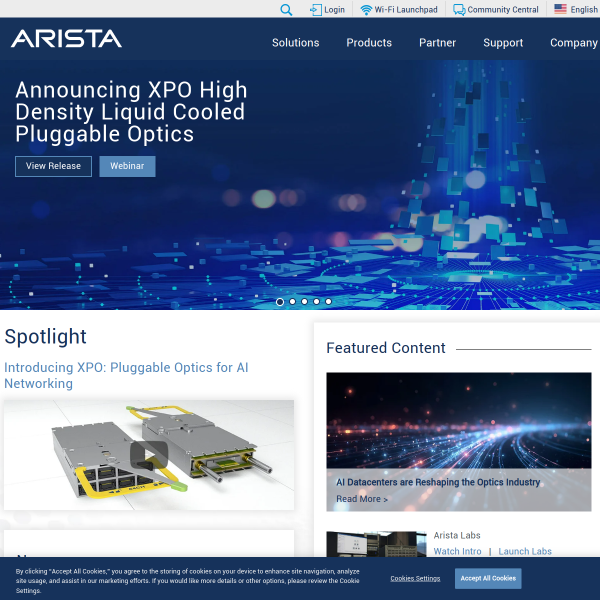Select the fourth carousel slide dot
The height and width of the screenshot is (600, 600).
click(x=316, y=302)
